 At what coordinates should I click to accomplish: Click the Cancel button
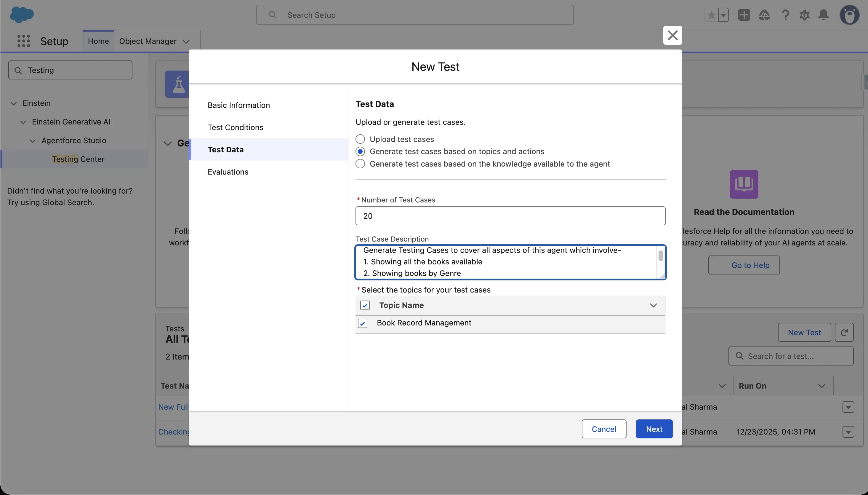click(604, 429)
